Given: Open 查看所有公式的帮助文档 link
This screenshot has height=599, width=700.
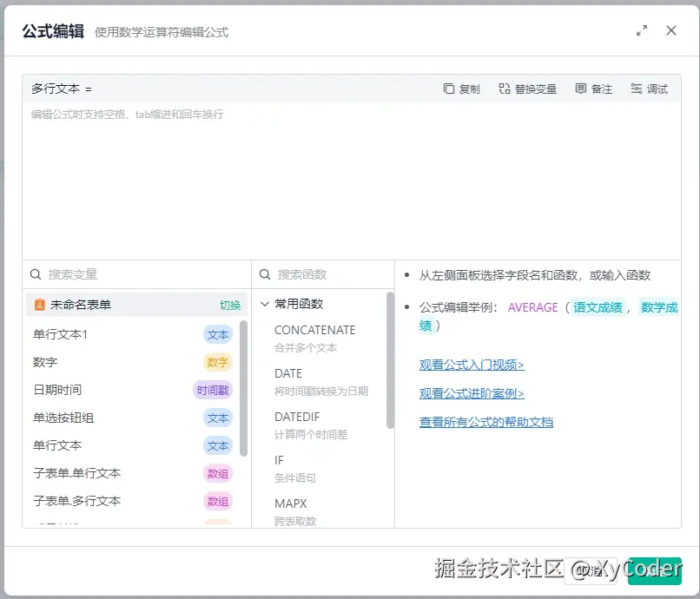Looking at the screenshot, I should [486, 422].
